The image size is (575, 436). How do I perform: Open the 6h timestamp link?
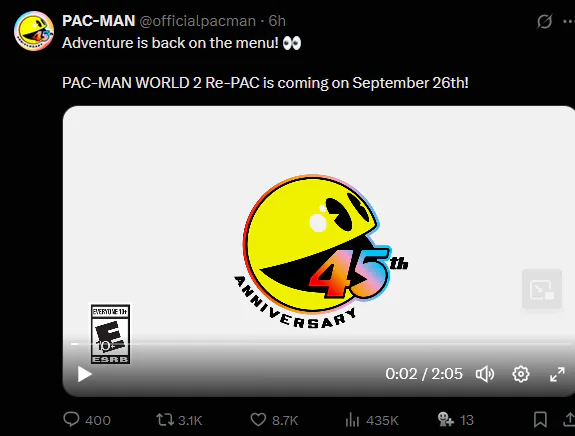click(x=277, y=21)
